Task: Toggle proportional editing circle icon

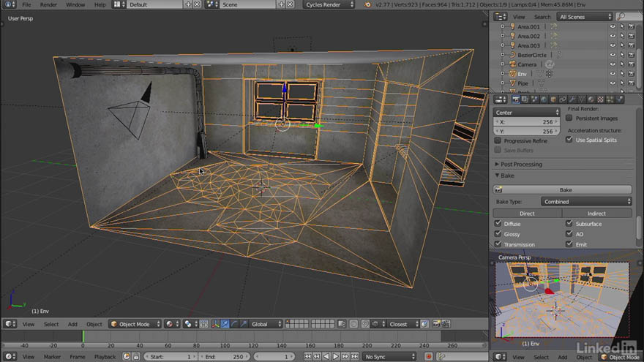Action: (x=353, y=324)
